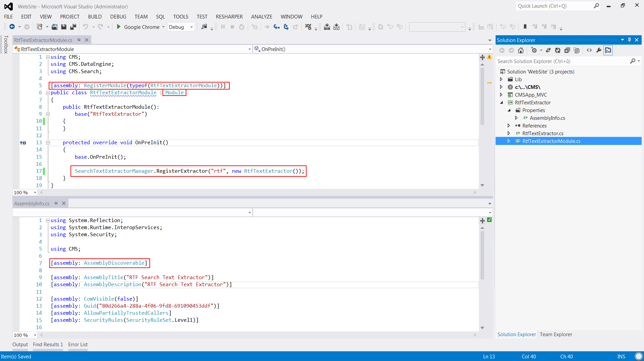Click the Solution Explorer search magnifier icon
This screenshot has width=644, height=361.
[633, 61]
